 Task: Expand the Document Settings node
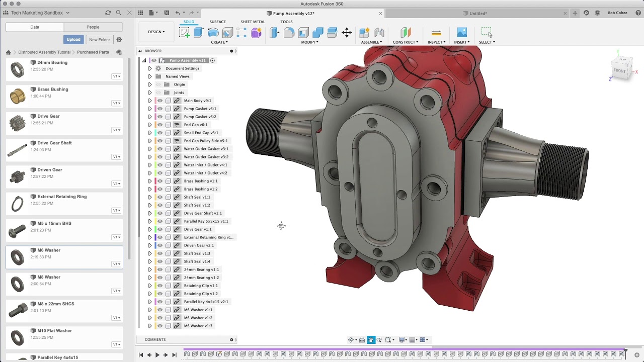(x=149, y=68)
